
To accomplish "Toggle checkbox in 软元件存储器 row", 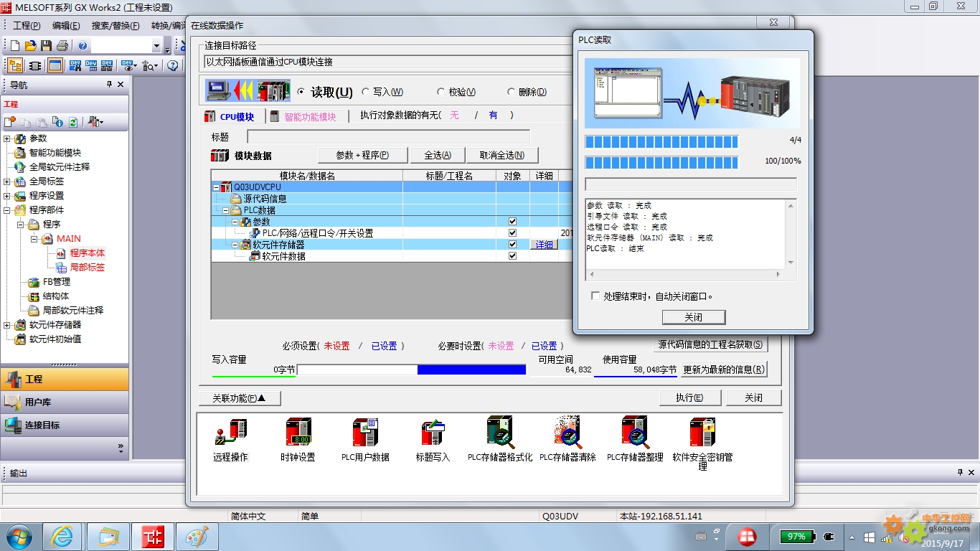I will (x=512, y=245).
